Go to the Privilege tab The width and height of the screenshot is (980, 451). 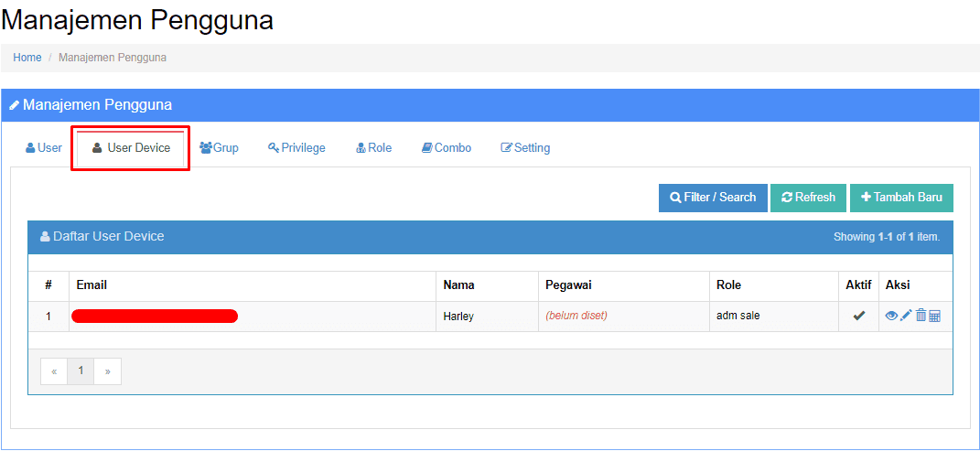pos(296,148)
